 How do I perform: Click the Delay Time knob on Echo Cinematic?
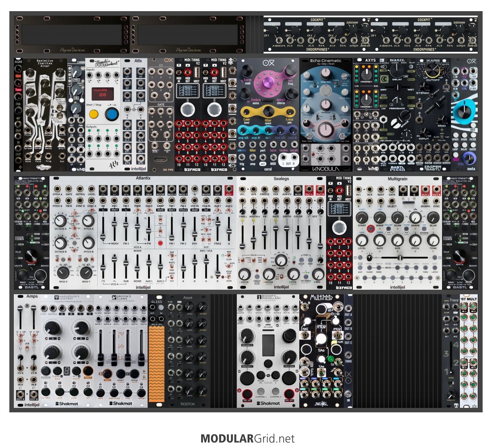(x=326, y=74)
